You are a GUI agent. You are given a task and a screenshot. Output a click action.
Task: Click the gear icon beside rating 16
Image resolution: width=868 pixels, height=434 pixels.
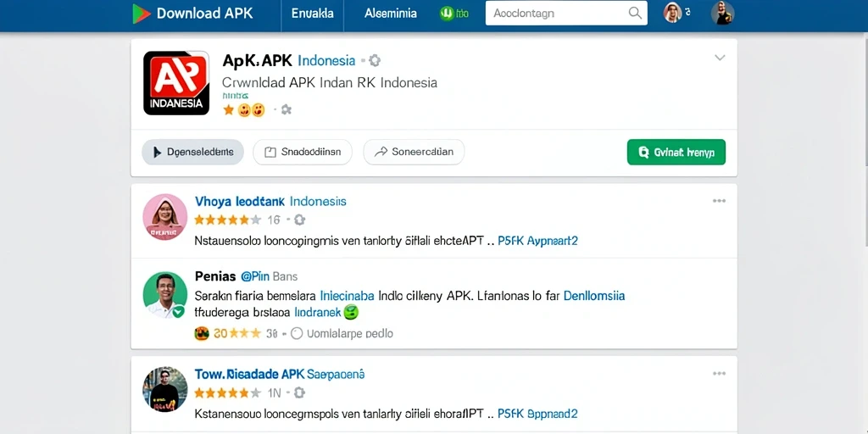[x=299, y=220]
